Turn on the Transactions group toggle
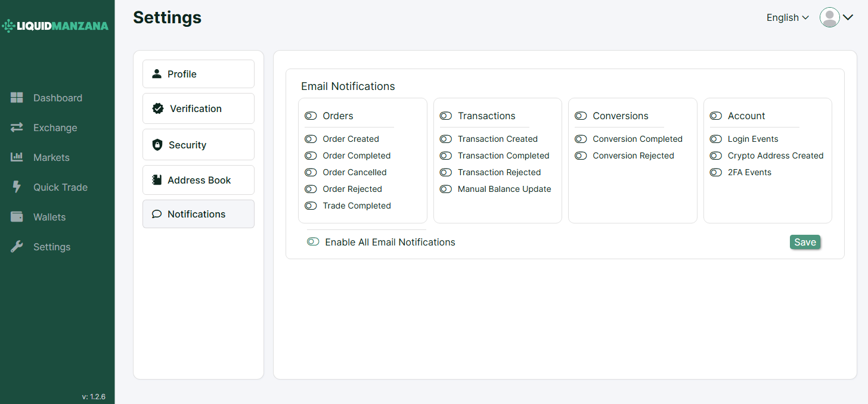Viewport: 868px width, 404px height. 446,116
